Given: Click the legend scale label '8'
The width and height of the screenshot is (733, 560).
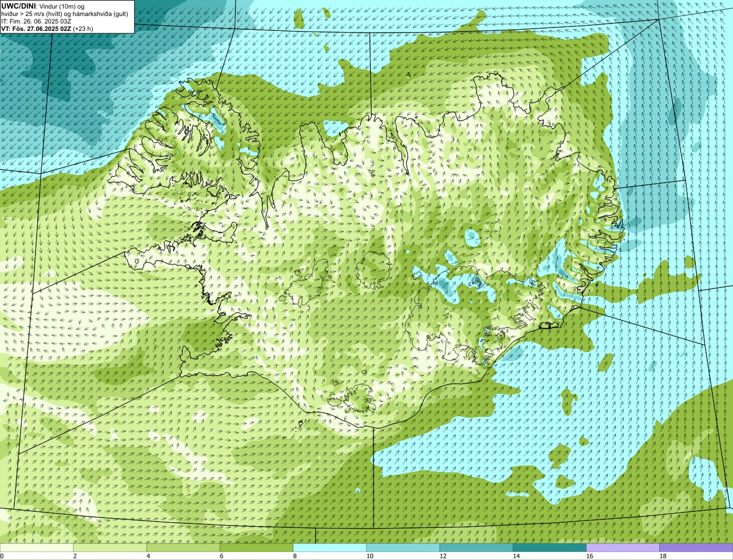Looking at the screenshot, I should (295, 556).
